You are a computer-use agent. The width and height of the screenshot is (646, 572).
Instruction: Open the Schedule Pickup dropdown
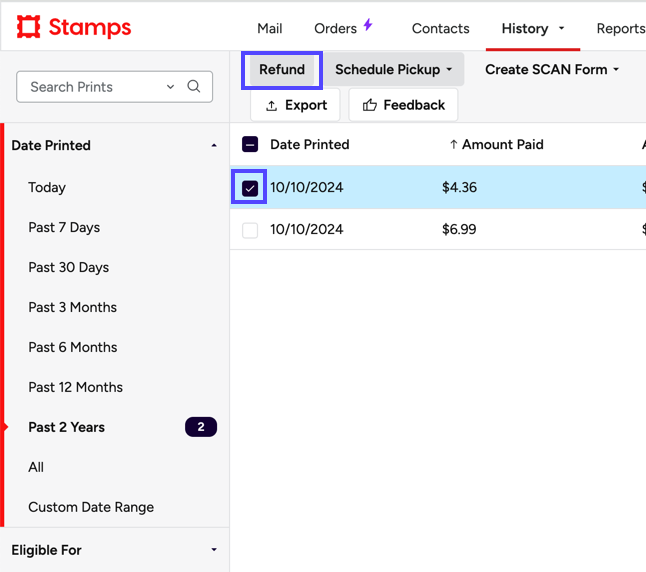click(393, 69)
